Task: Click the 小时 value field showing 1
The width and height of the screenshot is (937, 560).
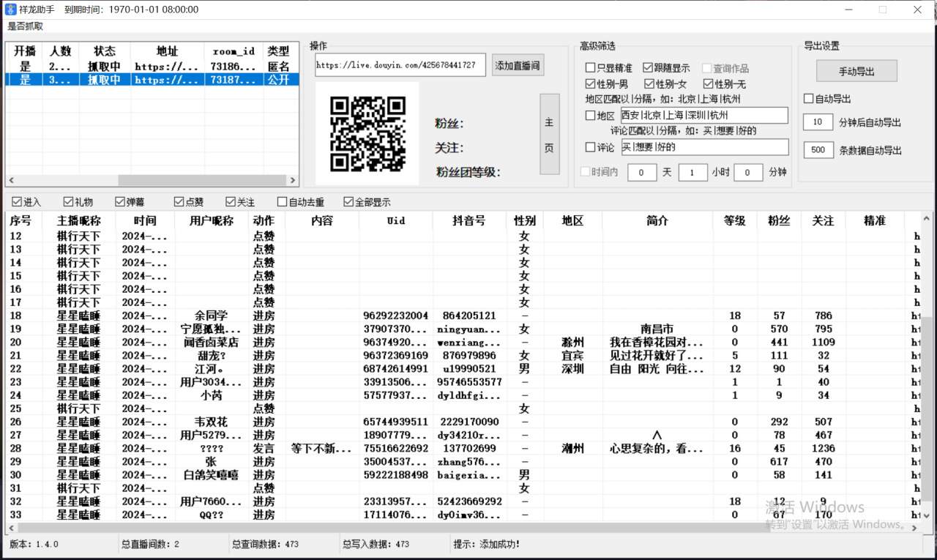Action: coord(693,173)
